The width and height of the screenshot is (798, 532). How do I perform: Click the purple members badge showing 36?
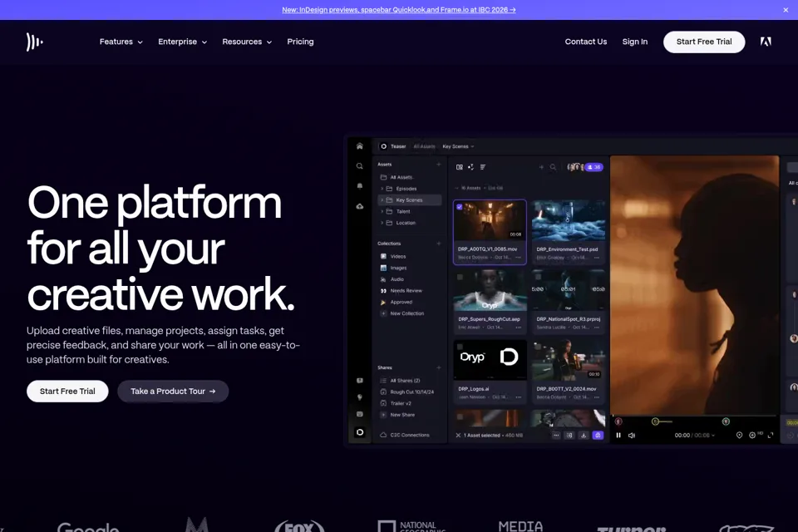pyautogui.click(x=594, y=167)
